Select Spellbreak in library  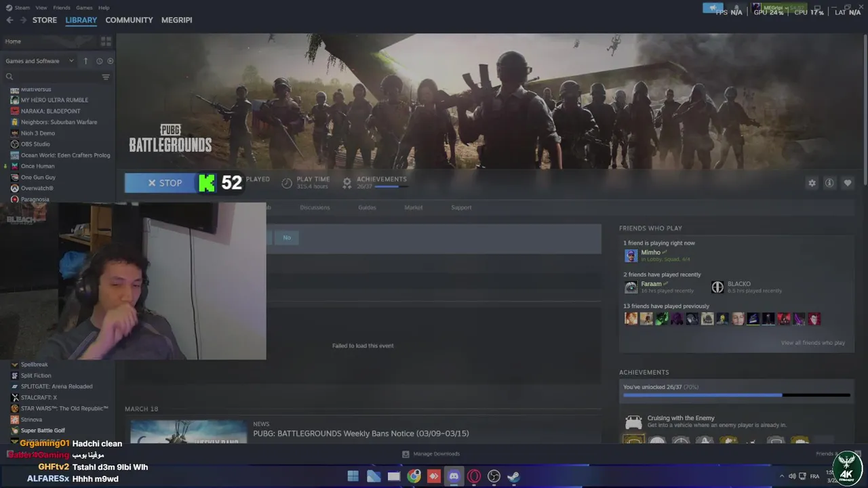pos(34,365)
